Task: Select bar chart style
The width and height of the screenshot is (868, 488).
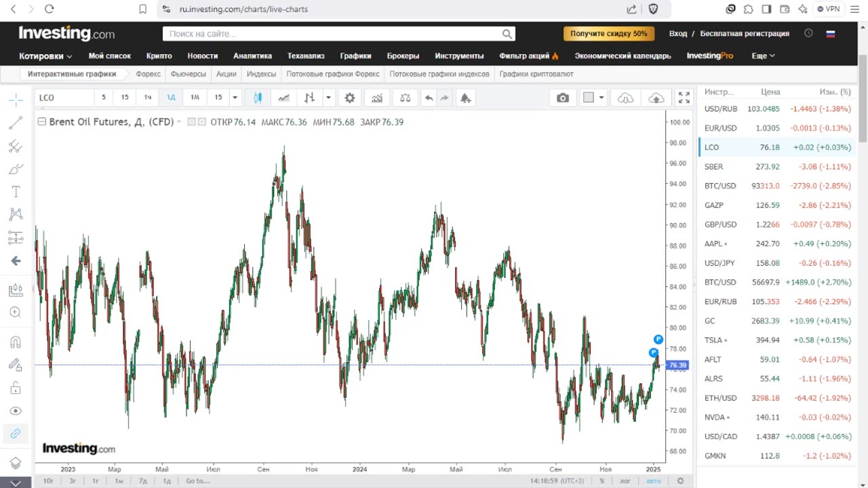Action: (x=309, y=98)
